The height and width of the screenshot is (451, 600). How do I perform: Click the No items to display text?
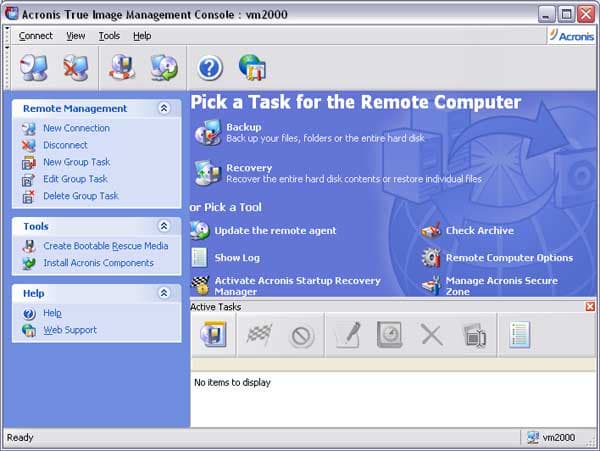232,382
